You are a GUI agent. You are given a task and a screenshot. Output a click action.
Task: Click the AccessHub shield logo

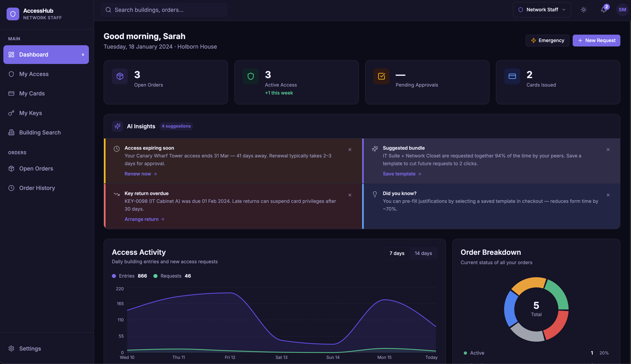pos(13,14)
